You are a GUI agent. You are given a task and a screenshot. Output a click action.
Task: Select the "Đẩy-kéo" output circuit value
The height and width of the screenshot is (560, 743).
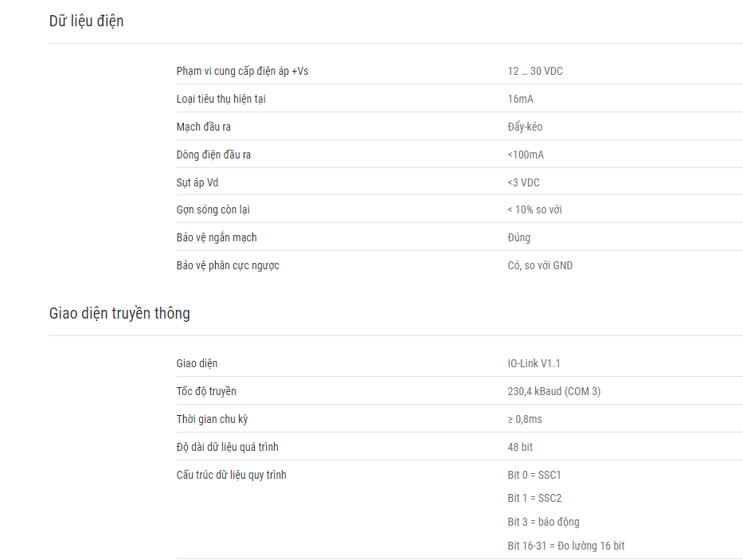click(x=526, y=127)
